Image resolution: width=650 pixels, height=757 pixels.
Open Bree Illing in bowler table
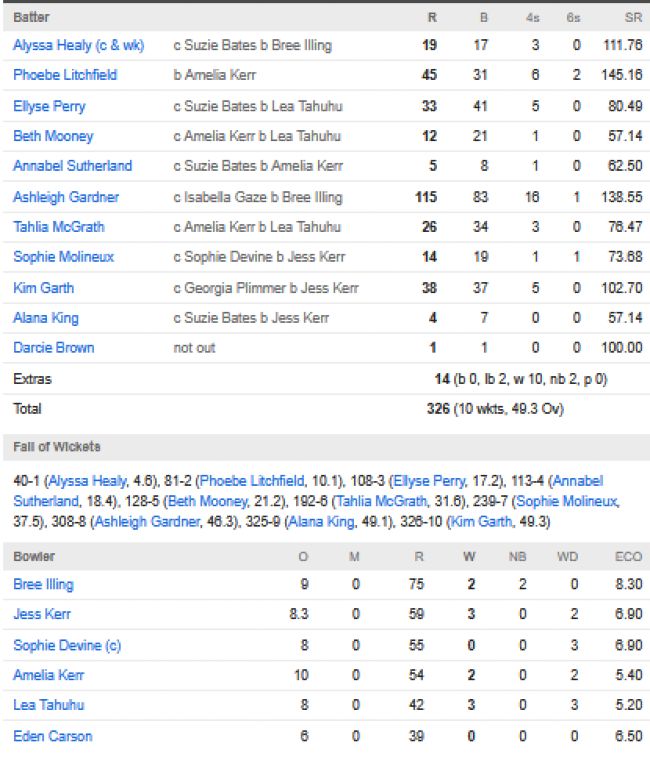[x=43, y=584]
